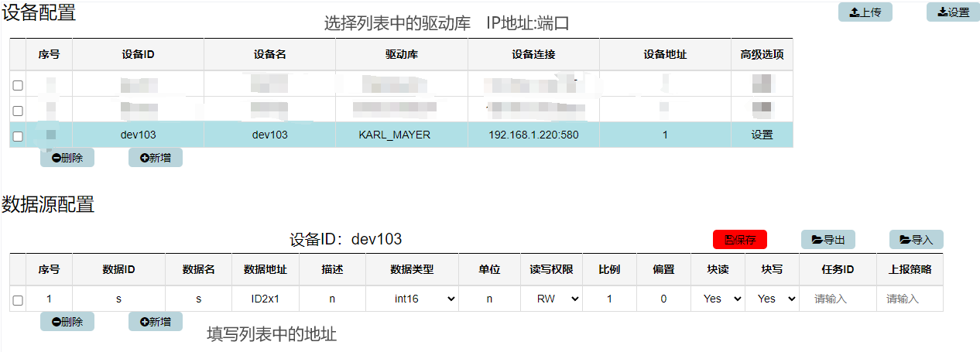Click the top-right 设置 download icon button
This screenshot has height=352, width=980.
click(x=953, y=12)
